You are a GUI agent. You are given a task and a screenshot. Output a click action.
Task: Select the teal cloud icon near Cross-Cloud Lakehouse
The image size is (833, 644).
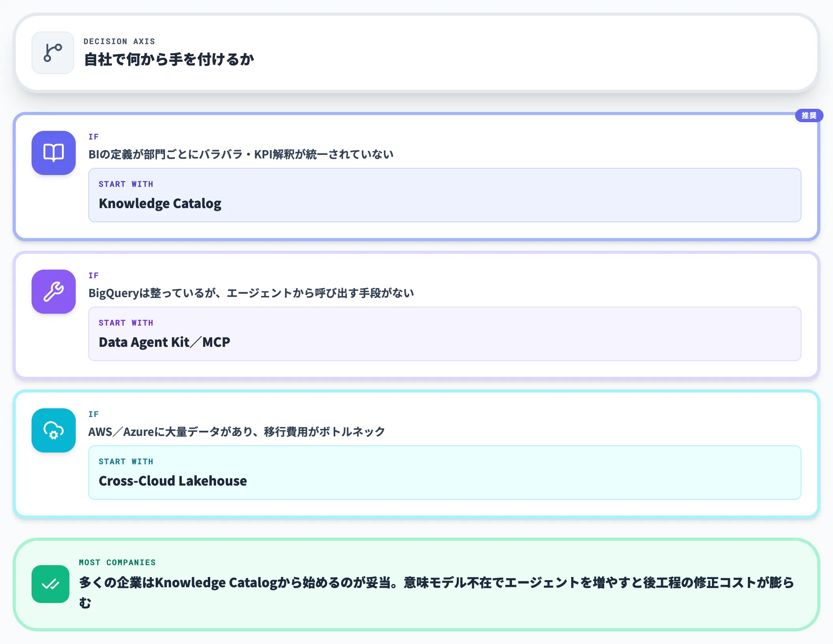[53, 431]
